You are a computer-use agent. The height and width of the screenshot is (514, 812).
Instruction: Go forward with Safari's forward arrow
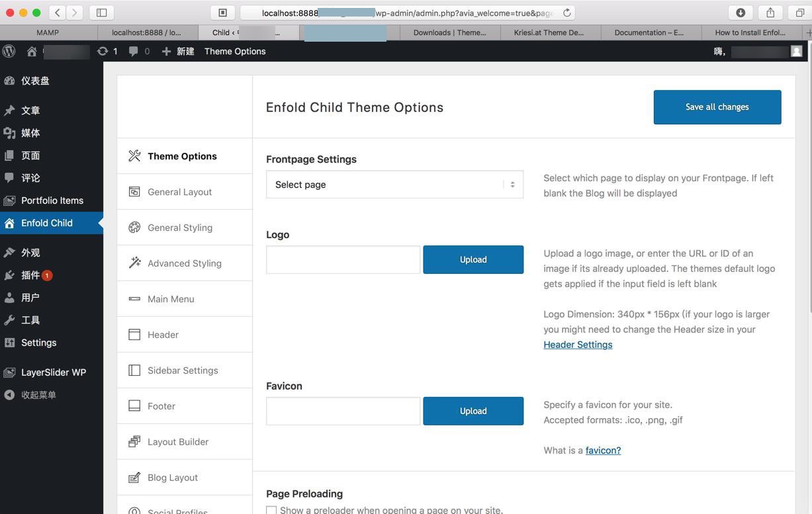coord(75,13)
